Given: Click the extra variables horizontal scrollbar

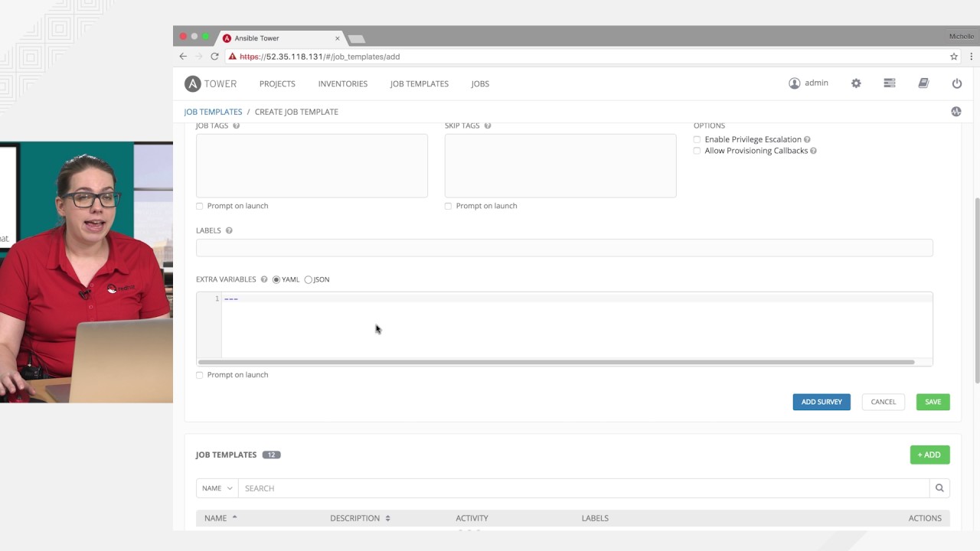Looking at the screenshot, I should point(556,362).
